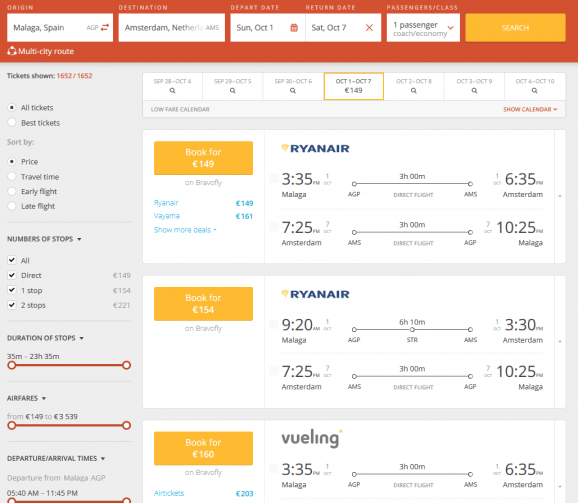Viewport: 578px width, 503px height.
Task: Search fares for Sep 28–Oct 4 magnifier
Action: click(172, 91)
